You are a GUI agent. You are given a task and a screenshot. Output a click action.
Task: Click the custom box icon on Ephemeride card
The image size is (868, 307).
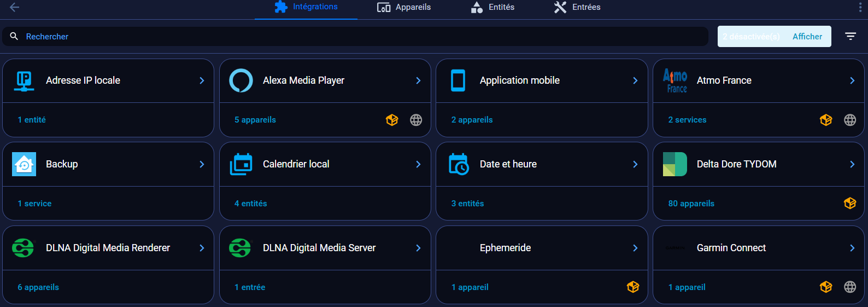tap(632, 287)
